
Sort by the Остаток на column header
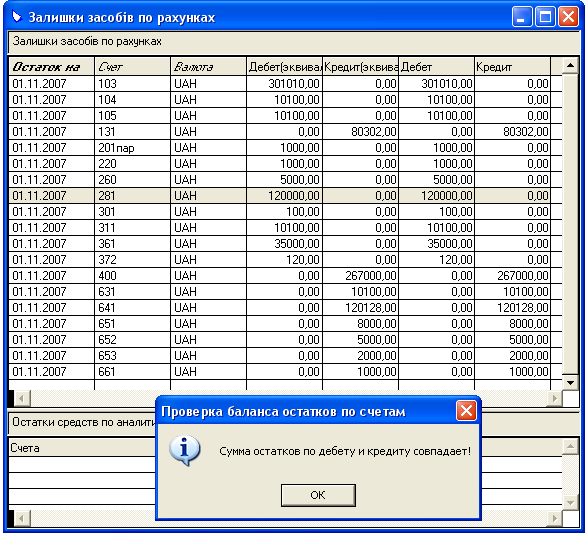[x=52, y=67]
